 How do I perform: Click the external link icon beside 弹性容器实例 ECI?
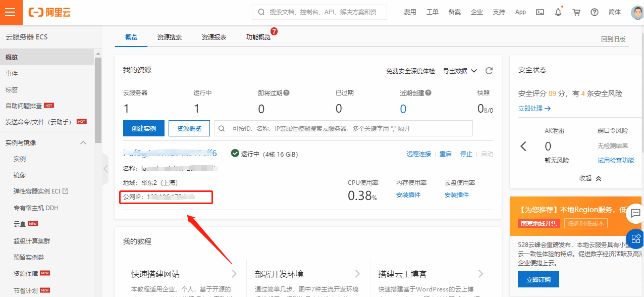[65, 191]
